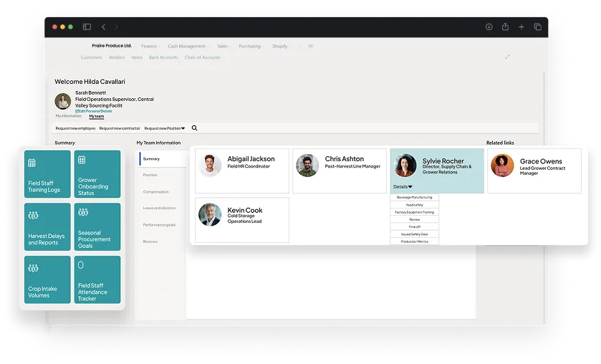Select the Abigail Jackson team member card
This screenshot has width=601, height=364.
click(241, 171)
